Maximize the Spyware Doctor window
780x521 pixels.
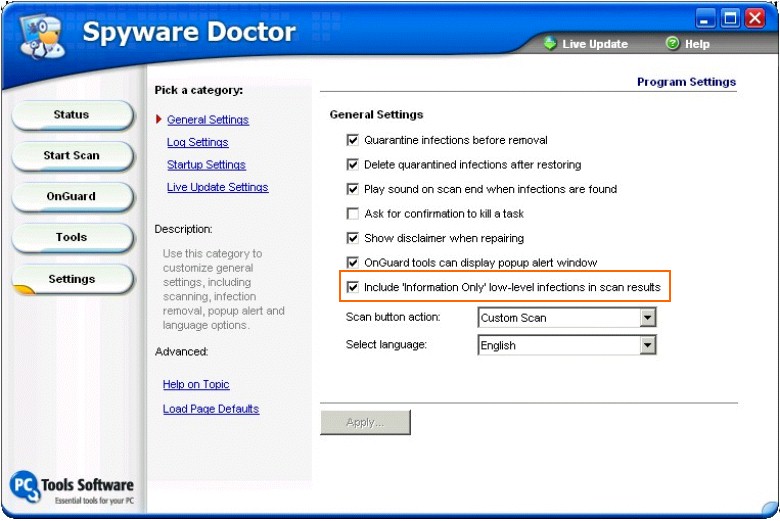[x=730, y=19]
